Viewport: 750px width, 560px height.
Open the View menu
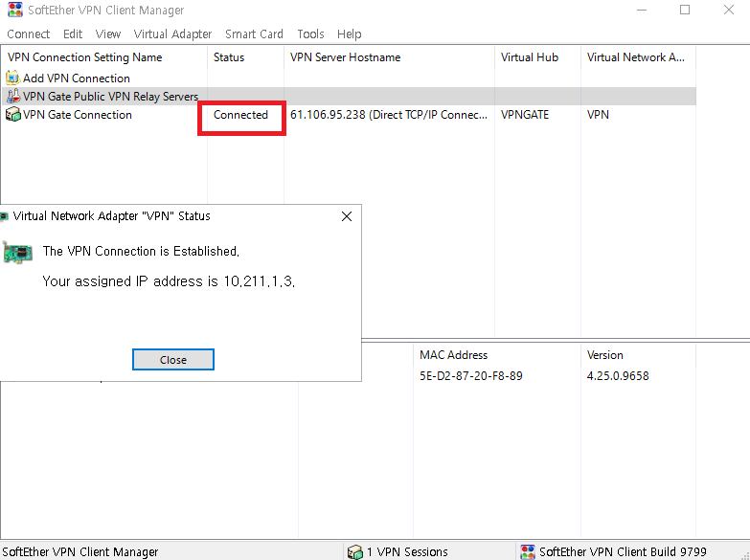click(107, 34)
